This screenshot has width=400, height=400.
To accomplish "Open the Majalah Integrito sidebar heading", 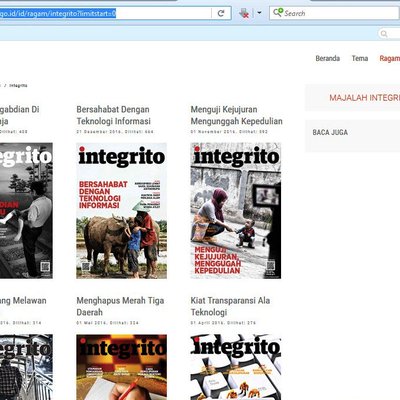I will (365, 98).
